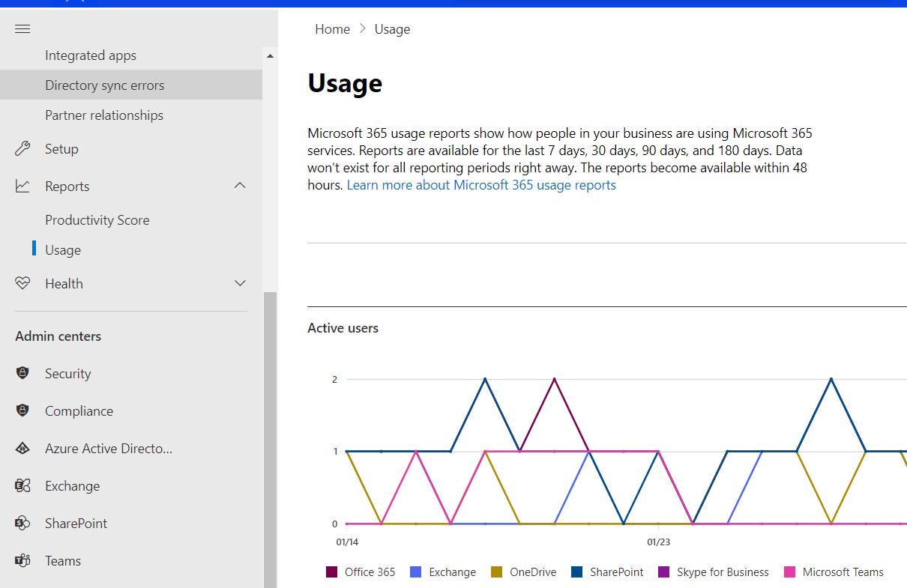Toggle SharePoint legend color swatch

pyautogui.click(x=576, y=572)
